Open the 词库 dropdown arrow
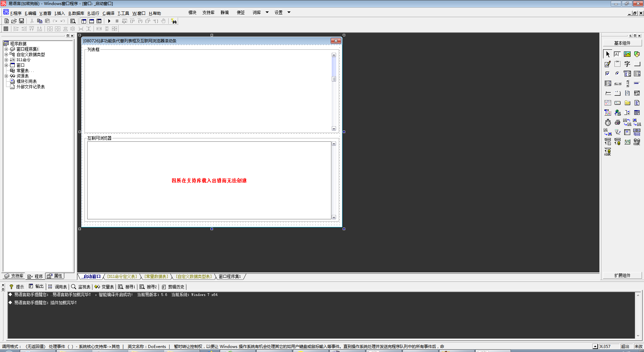 pyautogui.click(x=267, y=12)
